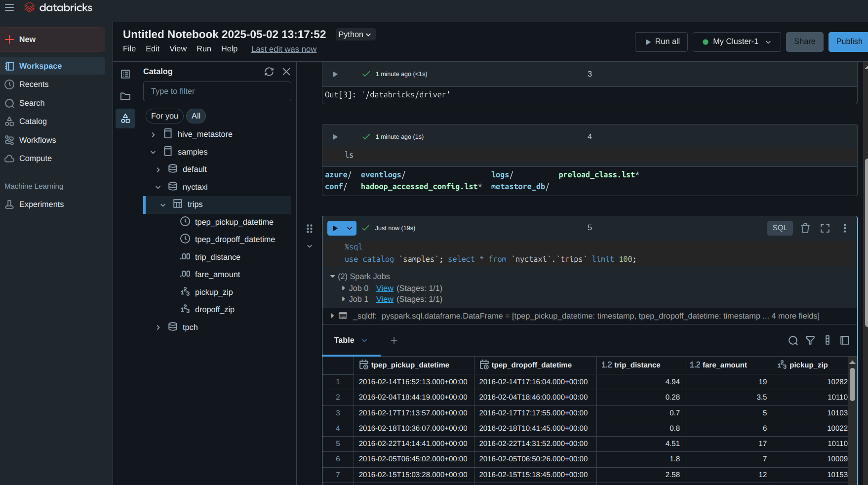This screenshot has width=868, height=485.
Task: Collapse the samples catalog
Action: click(x=153, y=152)
